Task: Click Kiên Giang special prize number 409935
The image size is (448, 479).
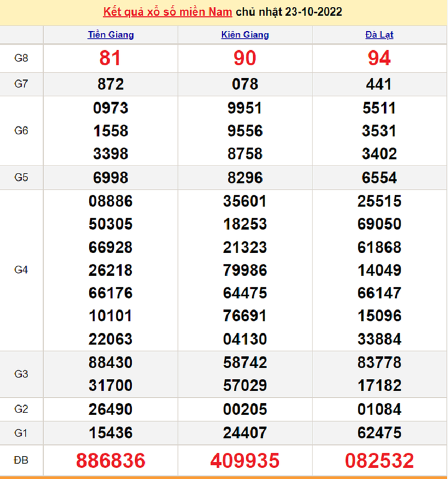Action: (x=245, y=461)
